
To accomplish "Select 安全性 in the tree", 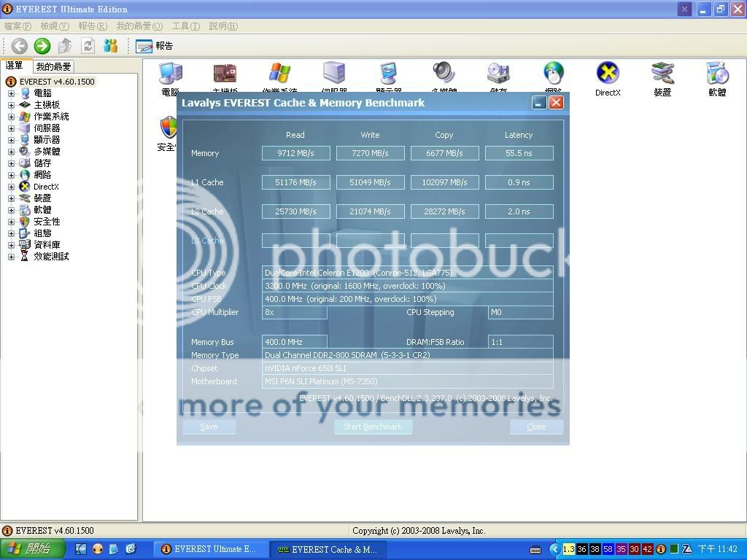I will pyautogui.click(x=47, y=222).
